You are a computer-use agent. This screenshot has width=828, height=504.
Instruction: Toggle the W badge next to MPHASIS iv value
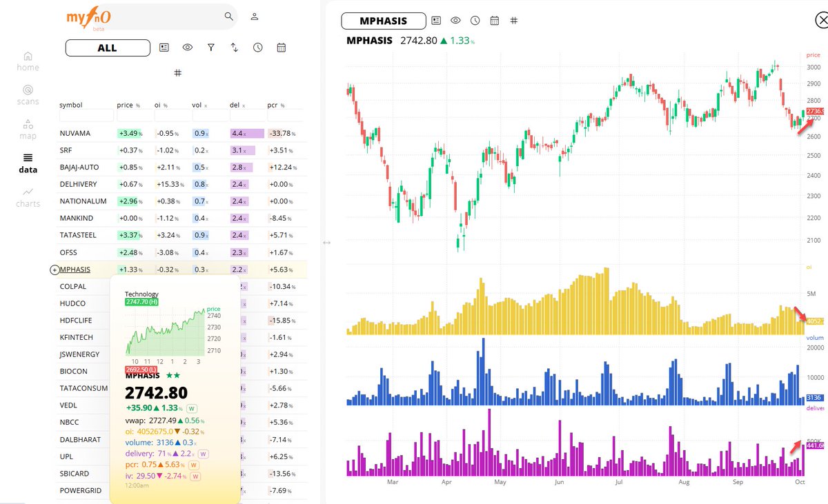click(194, 476)
